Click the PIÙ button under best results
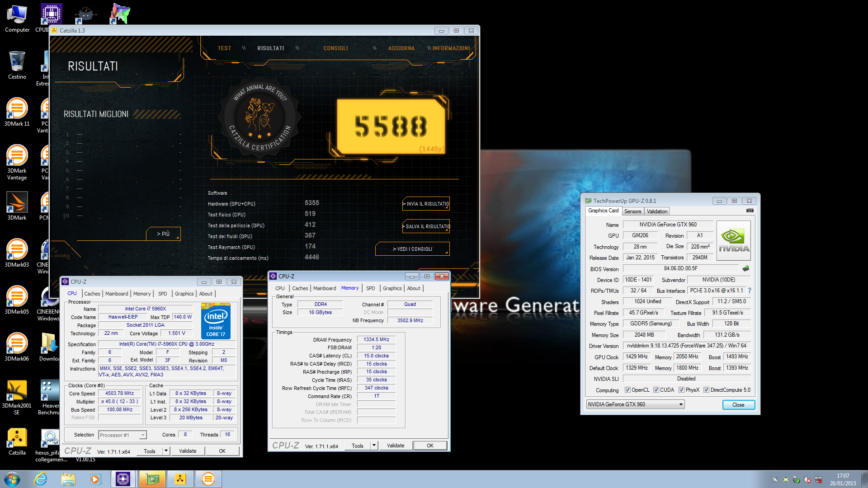The image size is (868, 488). 163,234
